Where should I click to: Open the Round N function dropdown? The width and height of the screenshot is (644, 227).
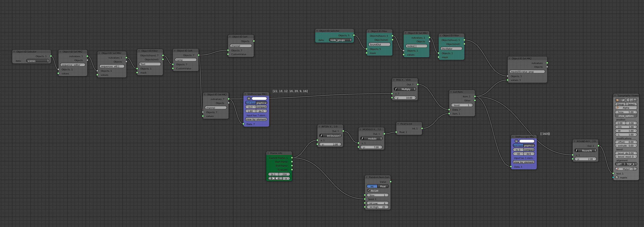pyautogui.click(x=586, y=151)
